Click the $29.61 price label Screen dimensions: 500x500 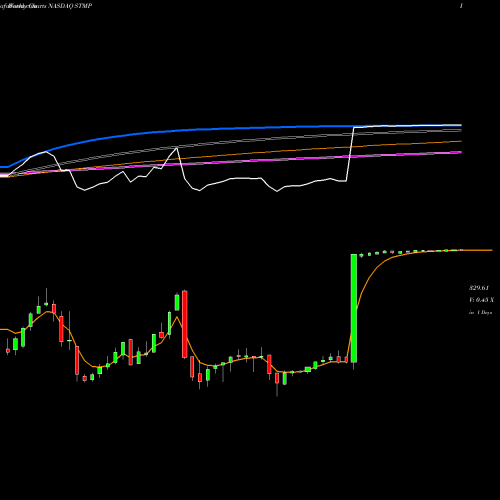(x=479, y=288)
